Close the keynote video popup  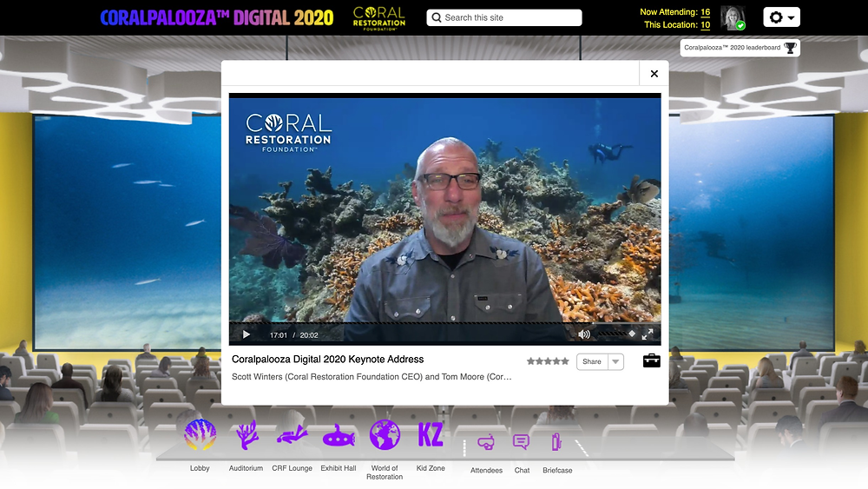(x=654, y=74)
